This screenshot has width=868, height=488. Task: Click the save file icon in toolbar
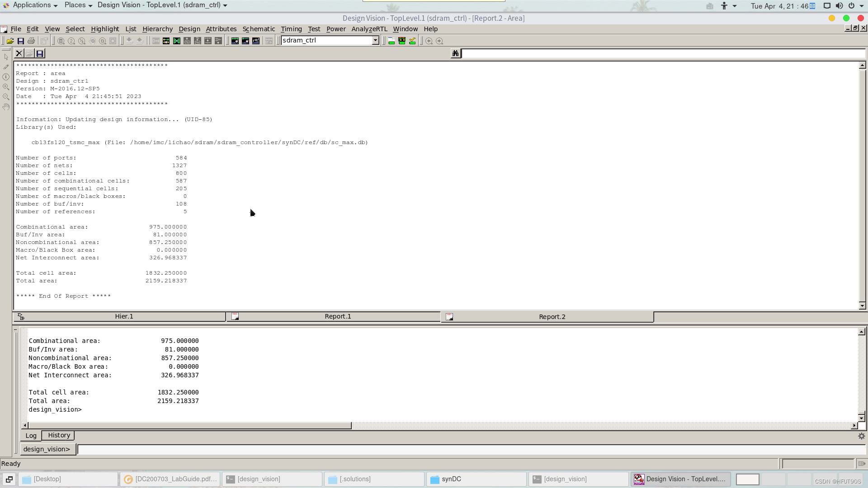[20, 40]
